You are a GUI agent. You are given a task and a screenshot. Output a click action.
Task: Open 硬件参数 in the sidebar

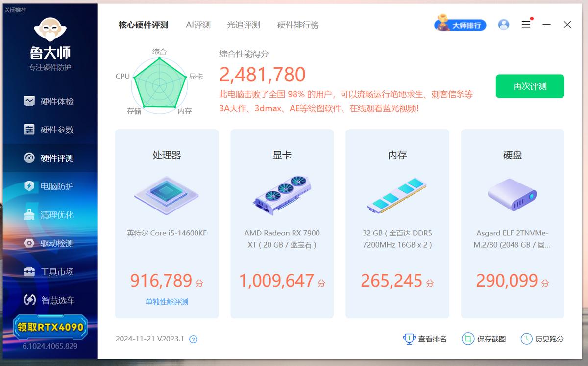tap(49, 130)
